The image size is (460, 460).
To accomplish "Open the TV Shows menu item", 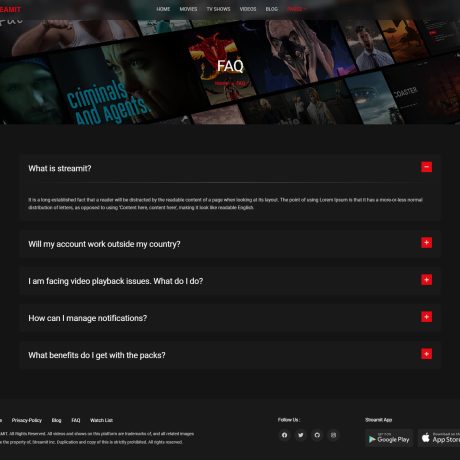I will coord(218,9).
